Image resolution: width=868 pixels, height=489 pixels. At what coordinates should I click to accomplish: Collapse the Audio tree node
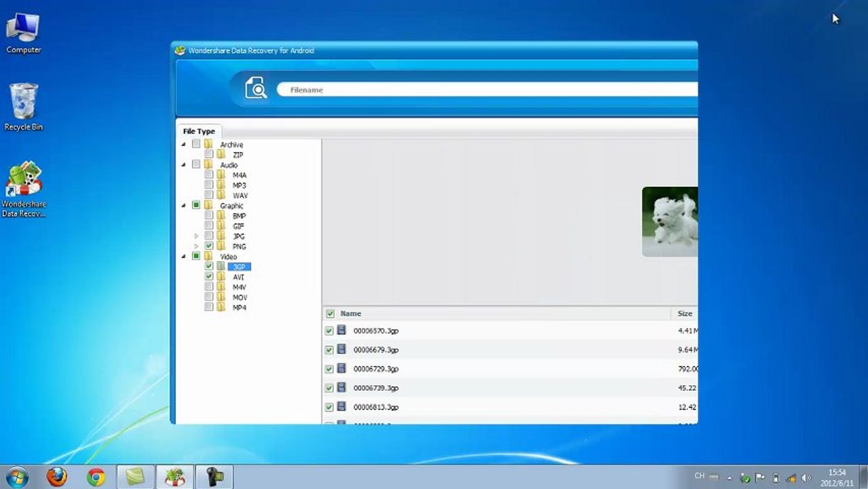183,165
